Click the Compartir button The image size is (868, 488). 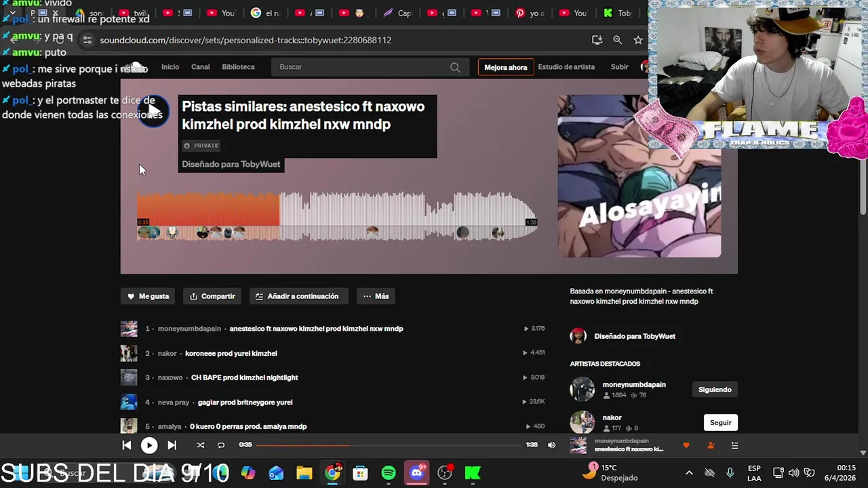212,296
